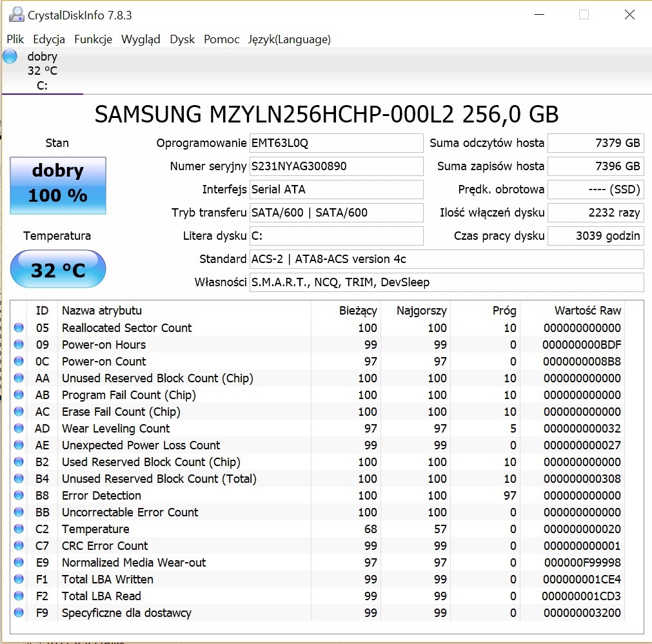
Task: Click raw value 000000000BDF
Action: [x=582, y=345]
